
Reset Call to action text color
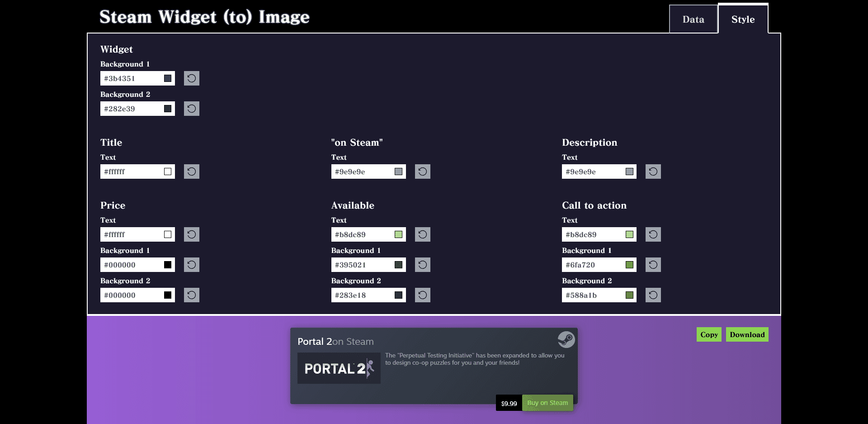(x=653, y=234)
